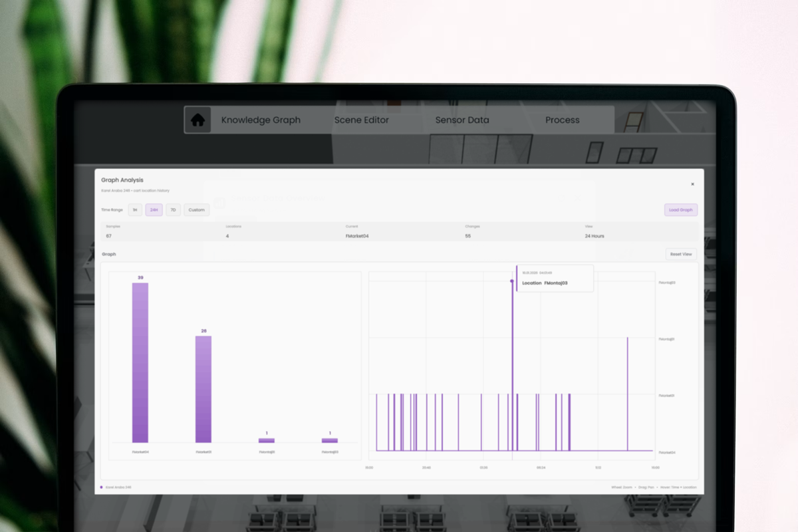Click the "01:36" time axis label
798x532 pixels.
point(483,467)
